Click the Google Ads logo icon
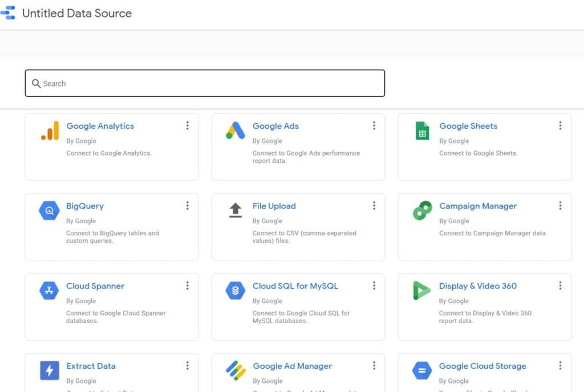Image resolution: width=584 pixels, height=392 pixels. point(236,130)
